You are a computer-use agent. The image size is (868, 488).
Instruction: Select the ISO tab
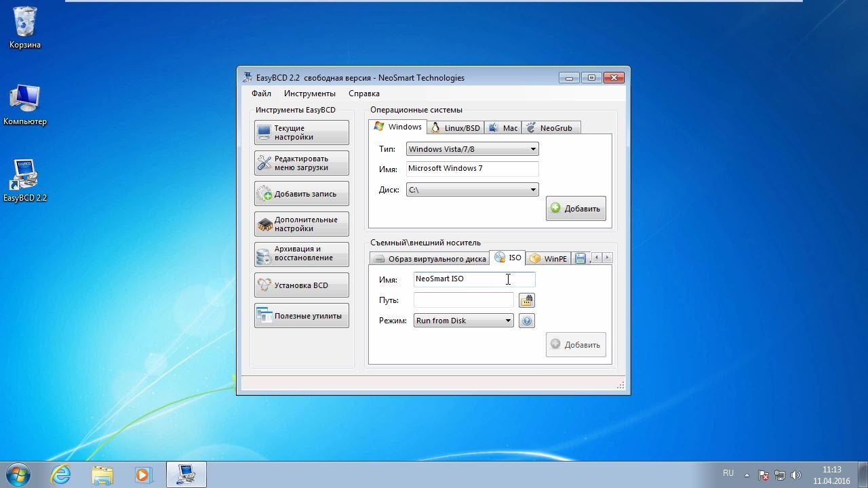click(508, 258)
